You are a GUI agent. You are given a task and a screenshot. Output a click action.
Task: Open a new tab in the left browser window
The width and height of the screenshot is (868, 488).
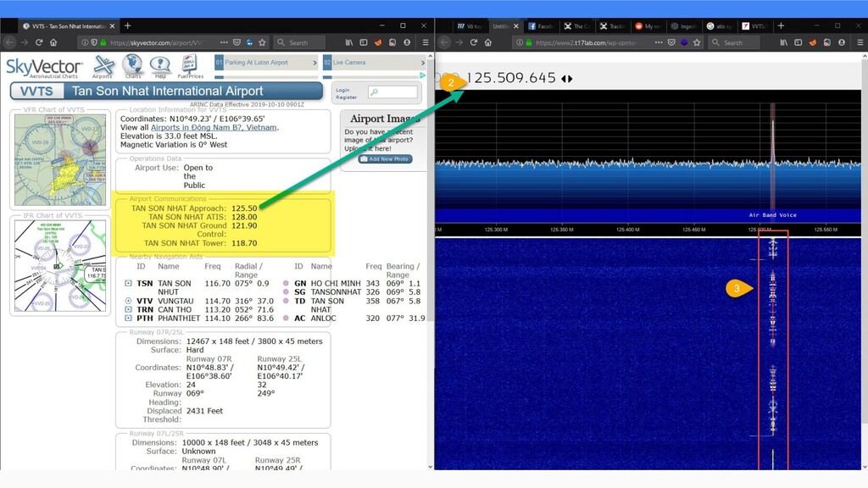point(128,25)
